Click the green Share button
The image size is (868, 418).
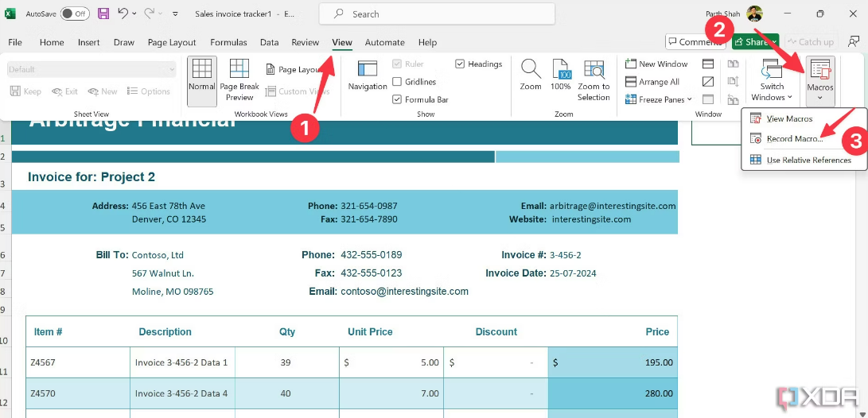tap(755, 42)
